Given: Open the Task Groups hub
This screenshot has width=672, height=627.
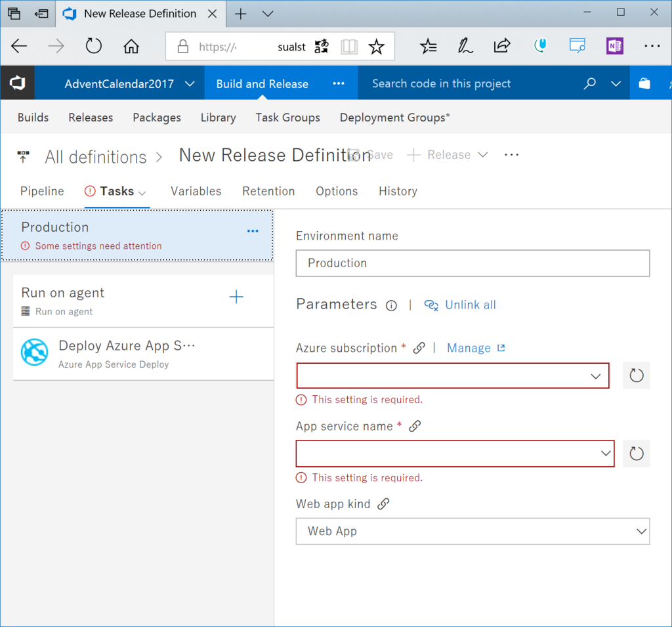Looking at the screenshot, I should click(x=287, y=118).
